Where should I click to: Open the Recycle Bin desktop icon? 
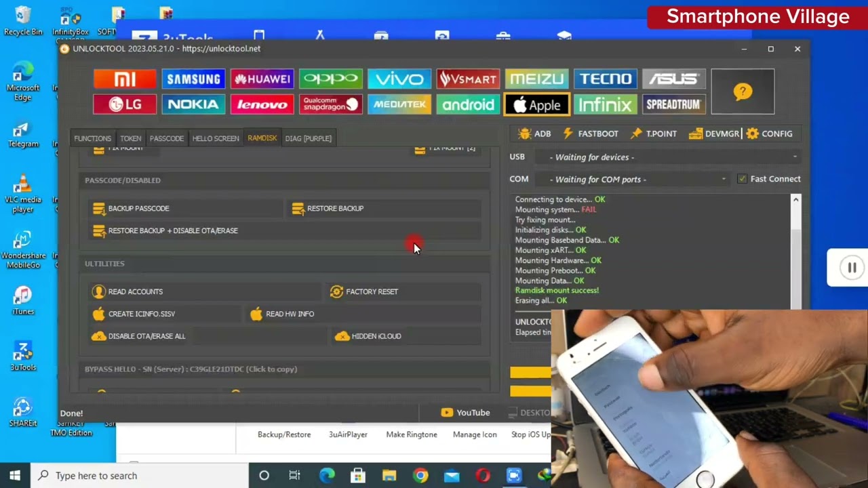click(23, 21)
